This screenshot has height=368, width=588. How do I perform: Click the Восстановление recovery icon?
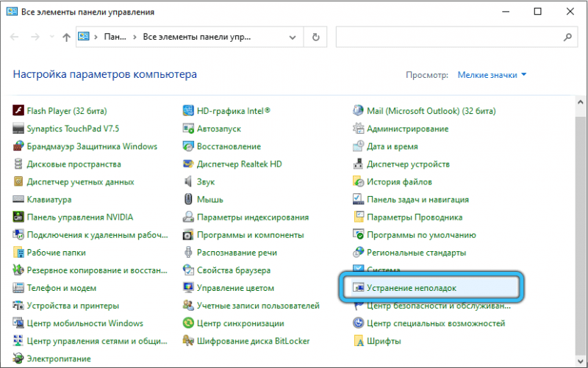coord(188,146)
